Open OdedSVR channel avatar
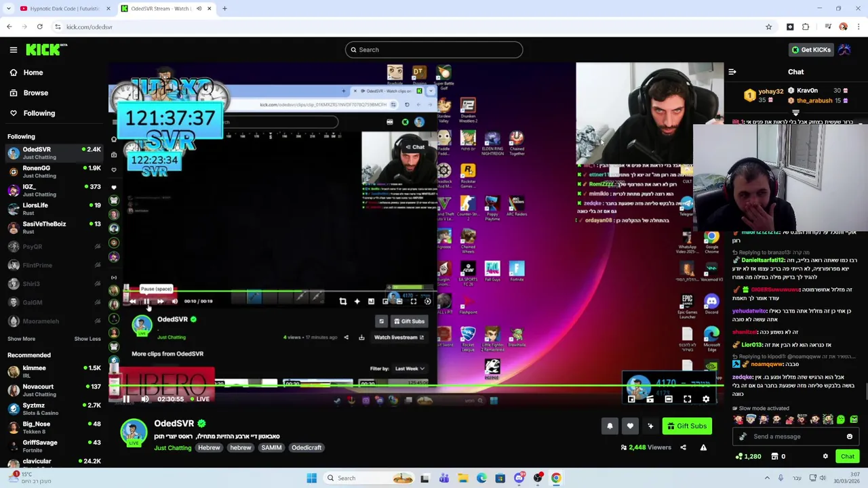The image size is (868, 488). tap(134, 432)
